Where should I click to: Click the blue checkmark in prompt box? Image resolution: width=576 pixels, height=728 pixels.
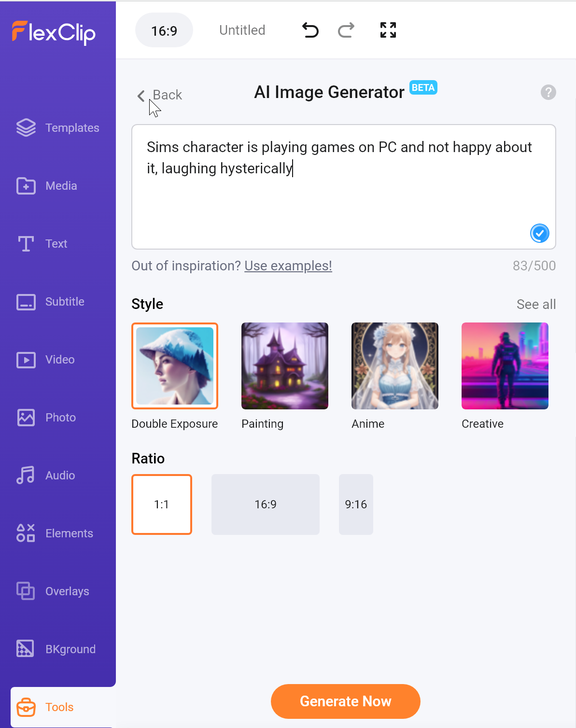pyautogui.click(x=540, y=234)
